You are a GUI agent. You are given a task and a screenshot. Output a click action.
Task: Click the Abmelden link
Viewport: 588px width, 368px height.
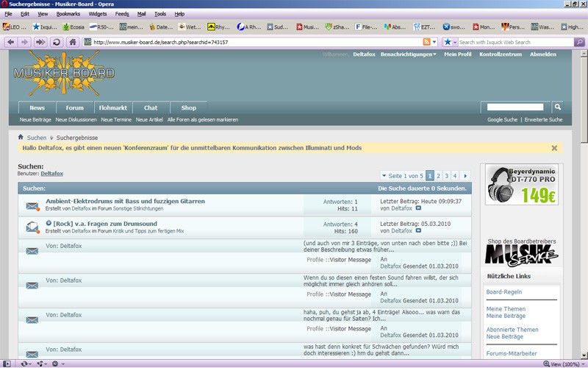[x=542, y=54]
